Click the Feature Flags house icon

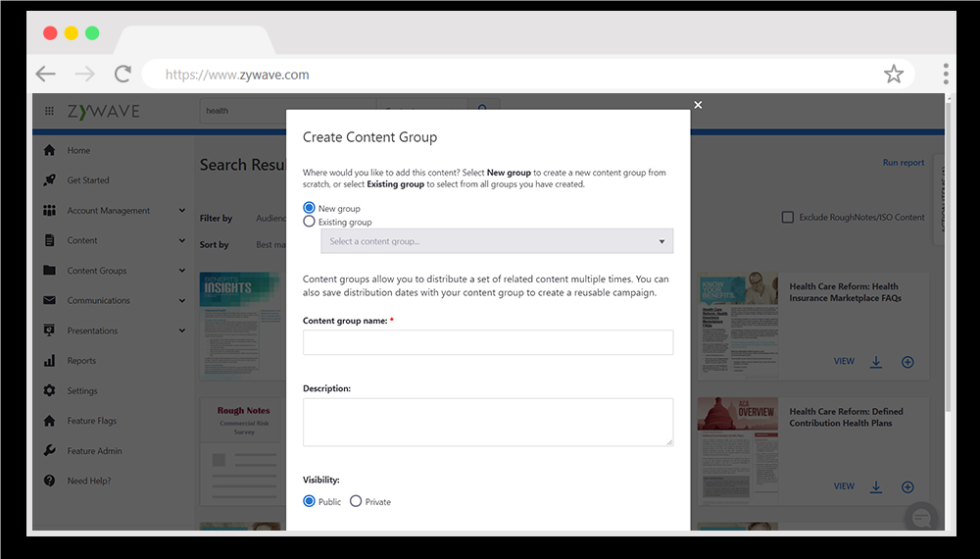pos(49,420)
